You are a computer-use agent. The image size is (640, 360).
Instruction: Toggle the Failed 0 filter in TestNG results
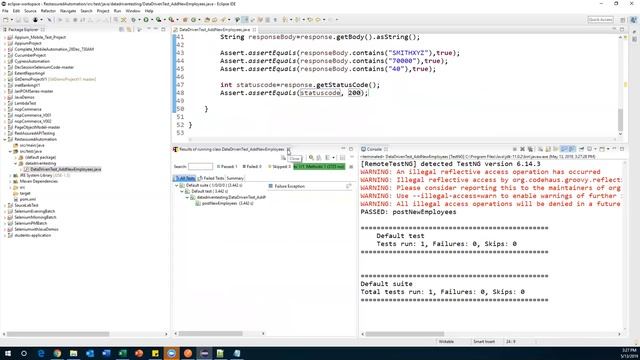click(252, 167)
